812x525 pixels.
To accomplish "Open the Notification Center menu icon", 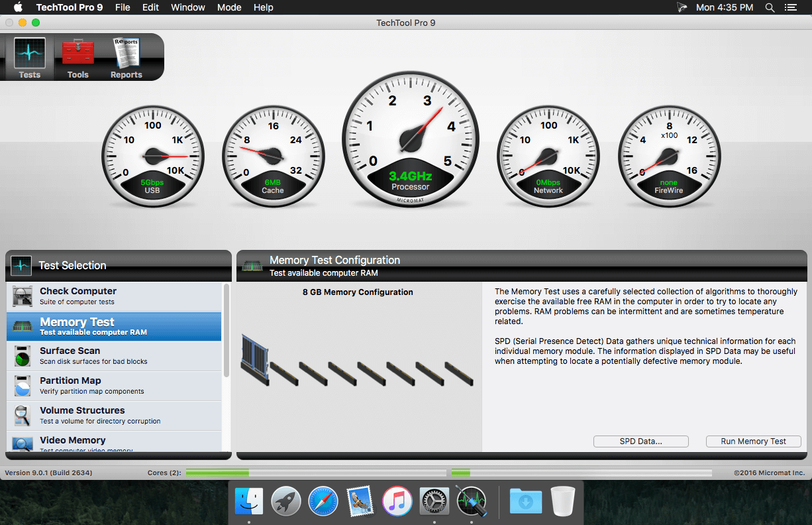I will tap(792, 7).
